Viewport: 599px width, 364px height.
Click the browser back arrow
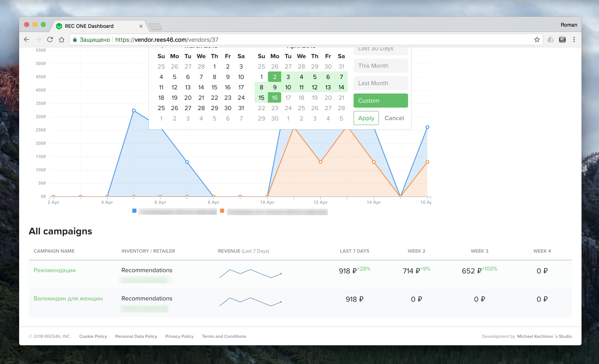[27, 39]
